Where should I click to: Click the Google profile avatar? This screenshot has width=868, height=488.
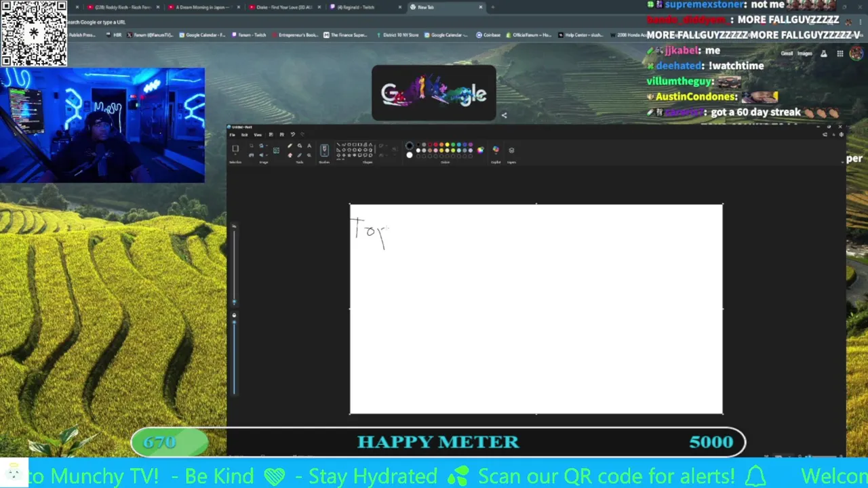[x=856, y=53]
